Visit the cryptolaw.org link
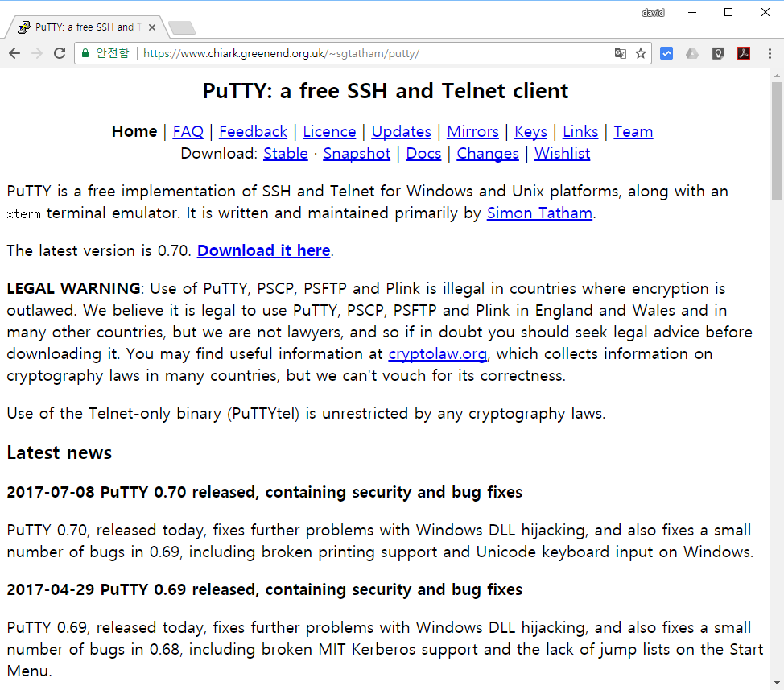The width and height of the screenshot is (784, 690). click(438, 354)
